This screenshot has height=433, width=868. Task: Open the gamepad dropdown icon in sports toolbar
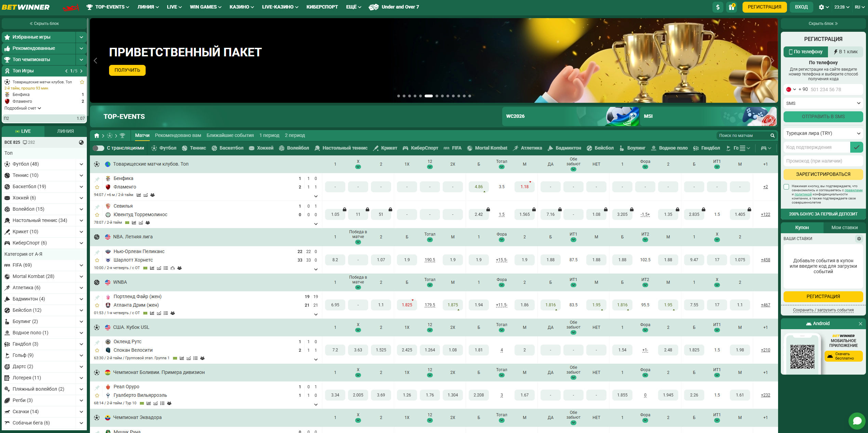[766, 148]
